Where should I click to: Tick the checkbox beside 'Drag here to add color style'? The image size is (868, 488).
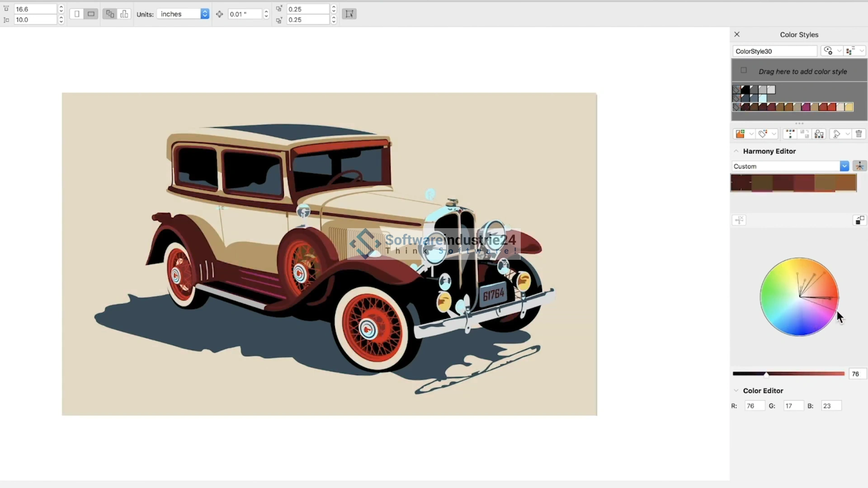(744, 70)
